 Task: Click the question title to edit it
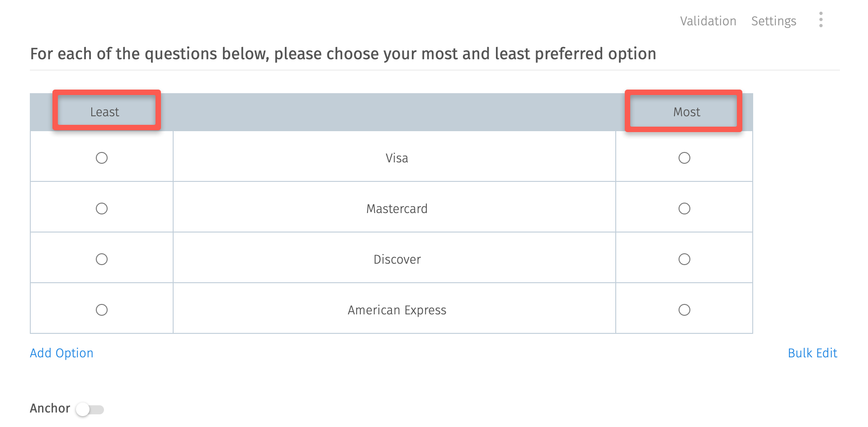click(x=343, y=53)
